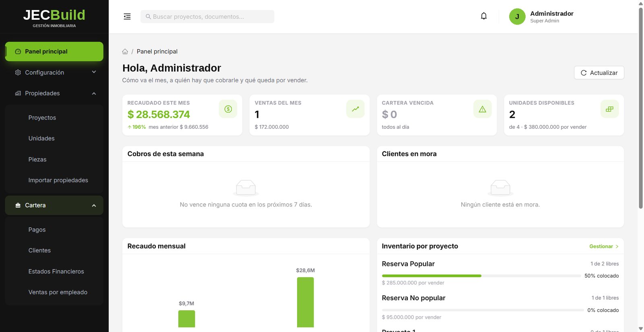This screenshot has height=332, width=644.
Task: Click the Reserva No popular progress bar
Action: point(483,310)
